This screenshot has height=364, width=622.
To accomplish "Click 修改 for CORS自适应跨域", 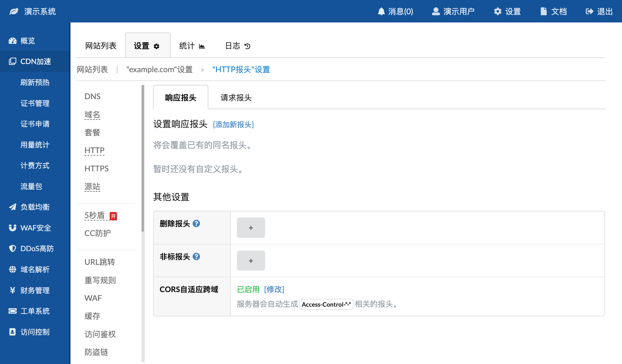I will point(274,289).
